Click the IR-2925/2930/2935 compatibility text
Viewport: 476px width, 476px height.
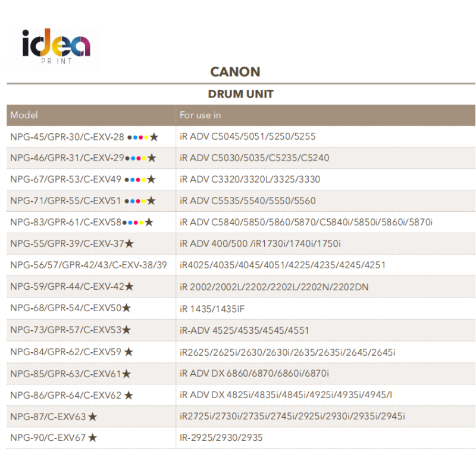221,438
